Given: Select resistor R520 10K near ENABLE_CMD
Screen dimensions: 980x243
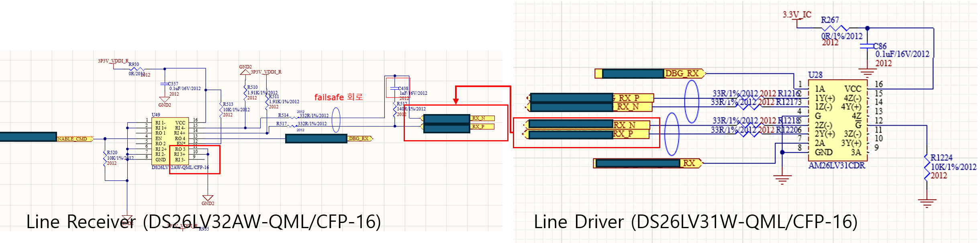Looking at the screenshot, I should [105, 158].
